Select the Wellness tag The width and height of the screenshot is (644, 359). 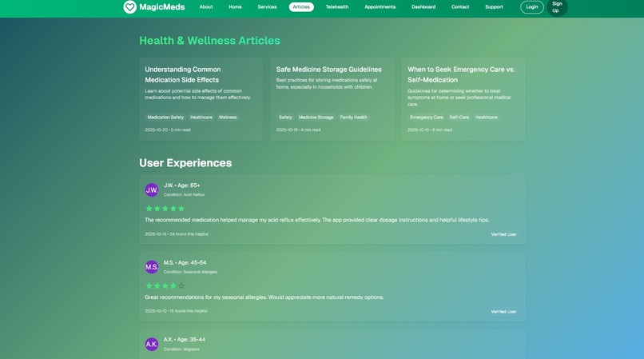pyautogui.click(x=228, y=118)
